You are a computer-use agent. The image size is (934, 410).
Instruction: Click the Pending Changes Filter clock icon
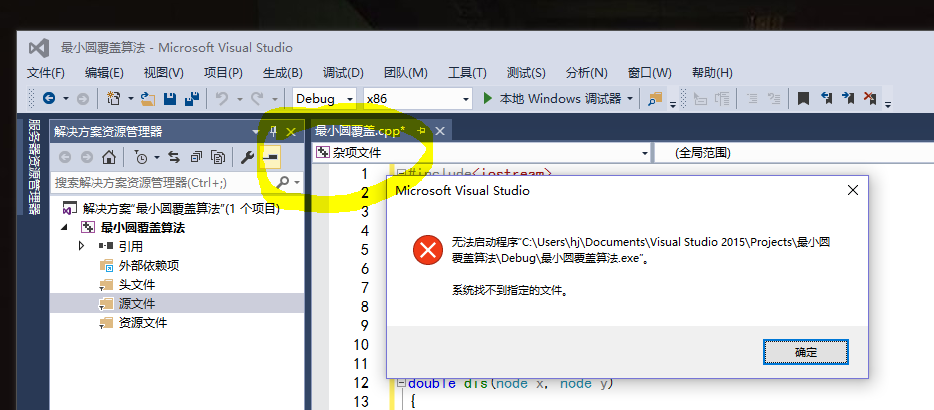coord(141,157)
